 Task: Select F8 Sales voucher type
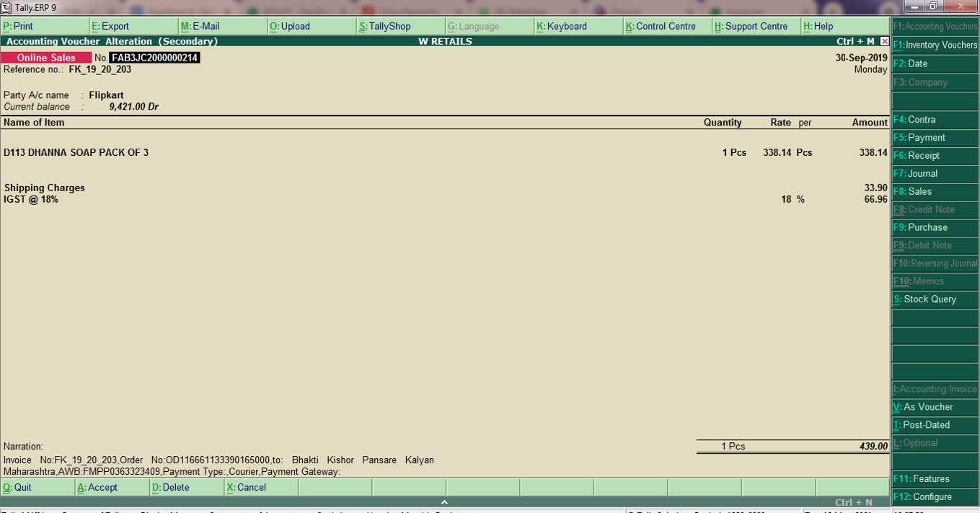(x=935, y=192)
